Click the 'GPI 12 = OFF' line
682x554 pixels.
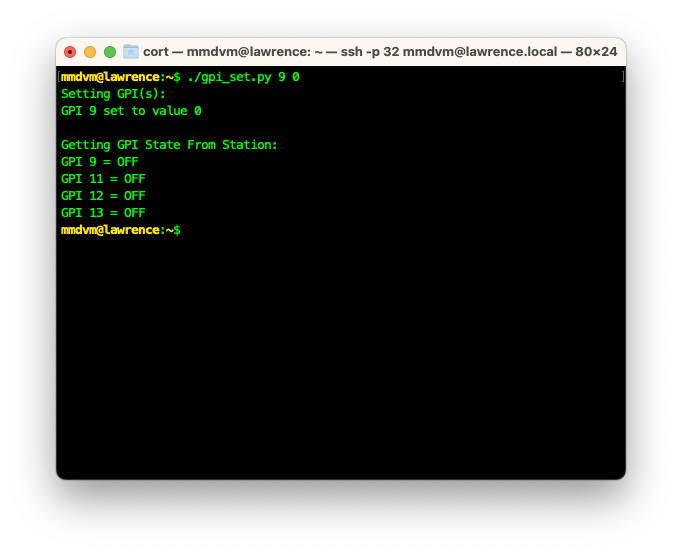(103, 196)
